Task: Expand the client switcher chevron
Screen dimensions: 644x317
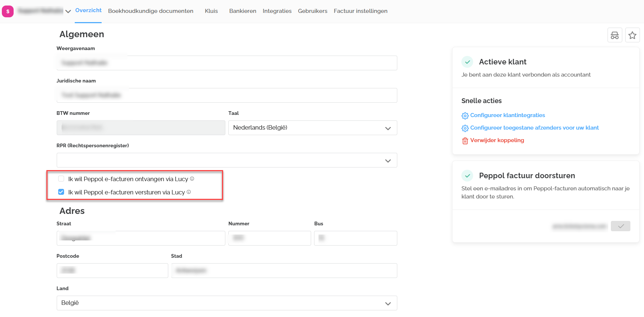Action: pos(68,11)
